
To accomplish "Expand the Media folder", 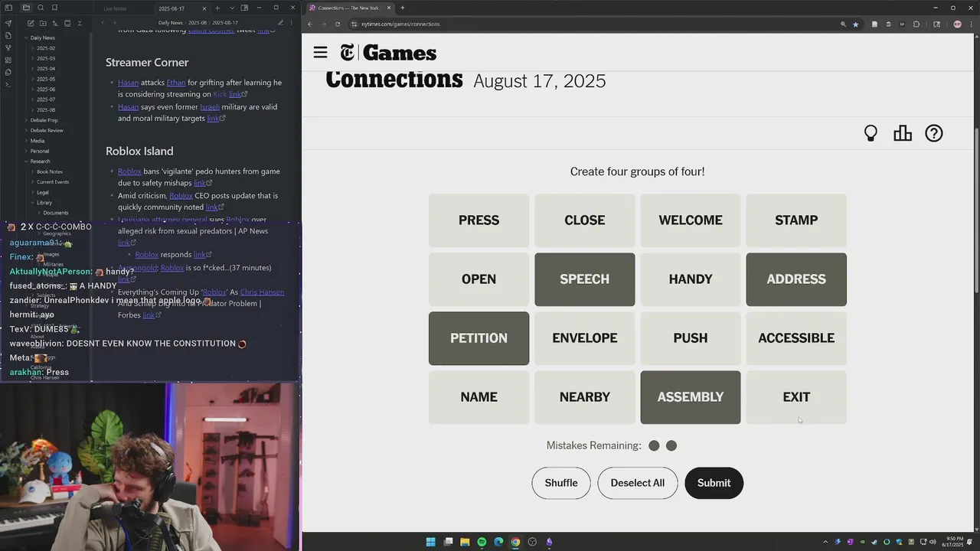I will click(x=37, y=141).
